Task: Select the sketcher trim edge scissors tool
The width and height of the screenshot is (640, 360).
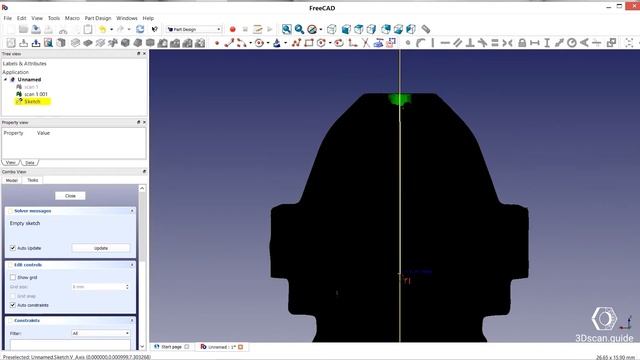Action: (x=366, y=42)
